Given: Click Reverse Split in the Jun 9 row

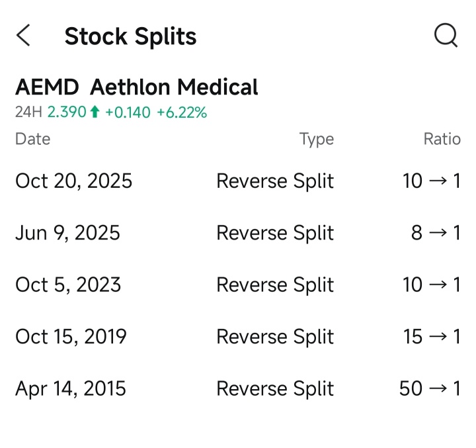Looking at the screenshot, I should point(275,233).
